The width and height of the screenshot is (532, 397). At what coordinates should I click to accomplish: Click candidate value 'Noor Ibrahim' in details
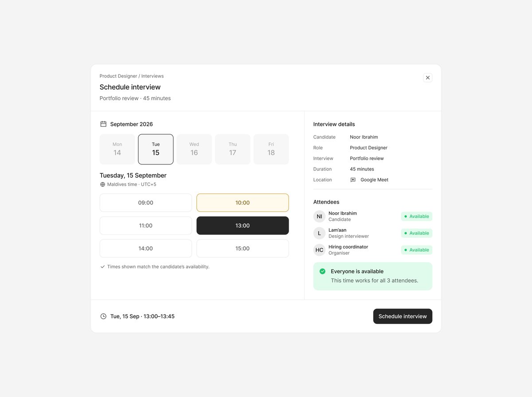click(x=364, y=137)
